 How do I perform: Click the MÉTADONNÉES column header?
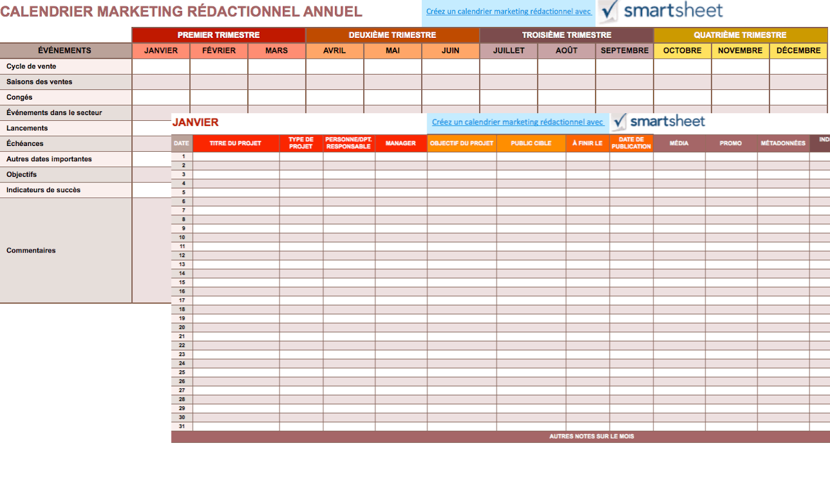(783, 143)
